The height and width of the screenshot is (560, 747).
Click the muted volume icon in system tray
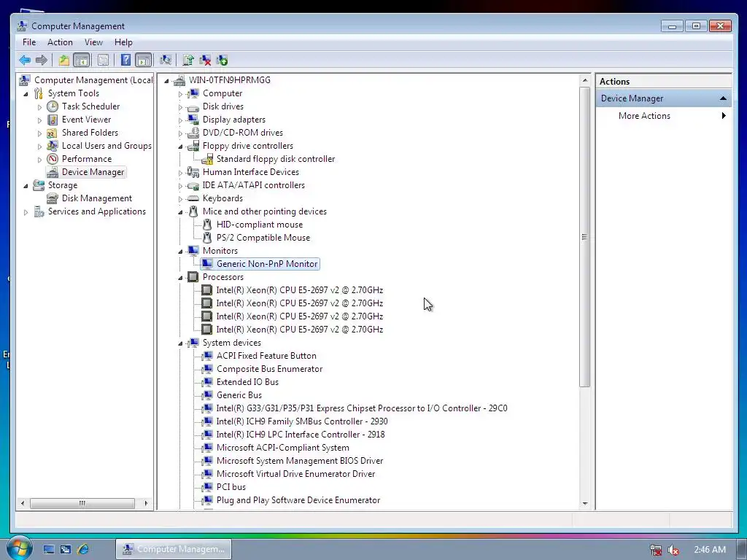click(x=673, y=550)
